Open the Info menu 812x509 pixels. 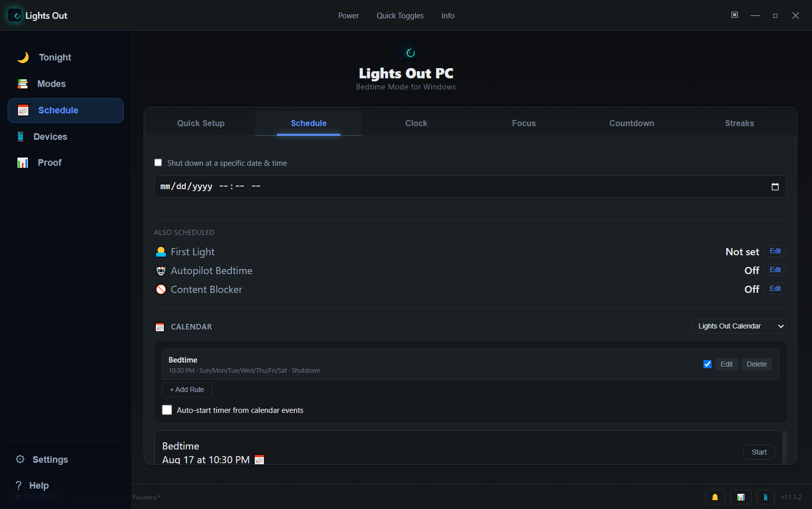[x=448, y=16]
